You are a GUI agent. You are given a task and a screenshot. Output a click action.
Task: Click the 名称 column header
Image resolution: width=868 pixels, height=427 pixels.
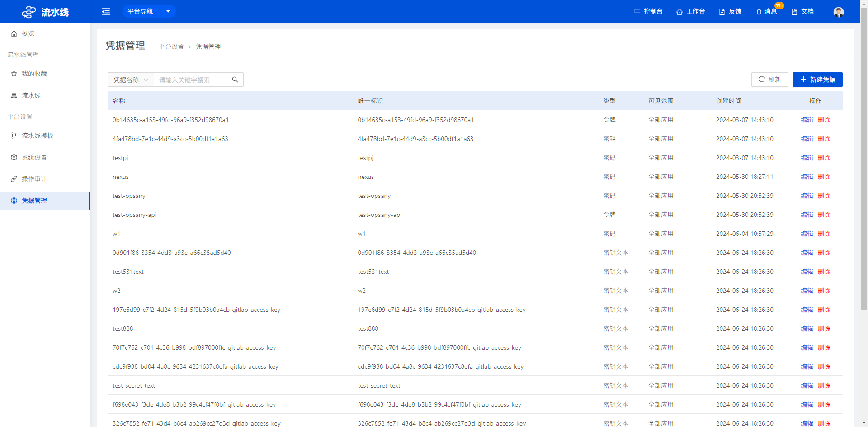(x=119, y=101)
